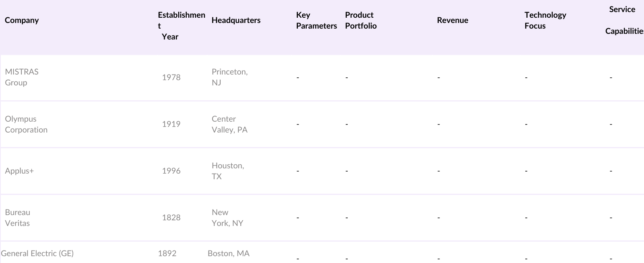
Task: Select the Houston, TX headquarters cell
Action: tap(228, 171)
